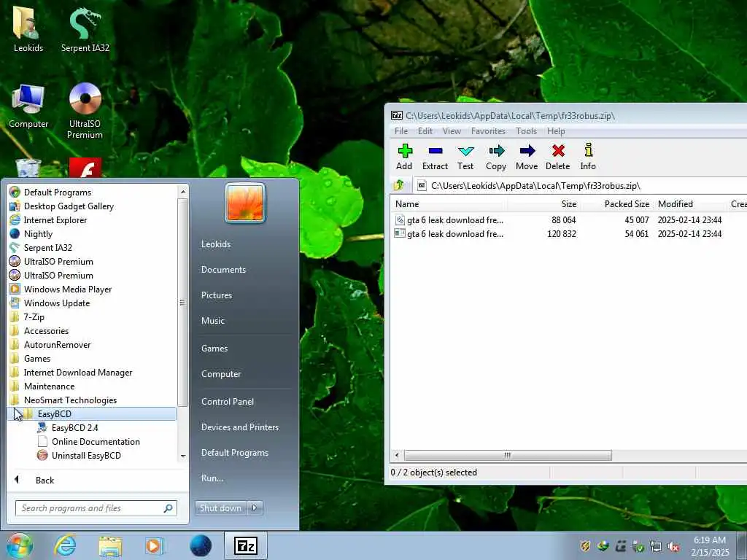Click the Windows Start orb
Screen dimensions: 747x560
(19, 545)
